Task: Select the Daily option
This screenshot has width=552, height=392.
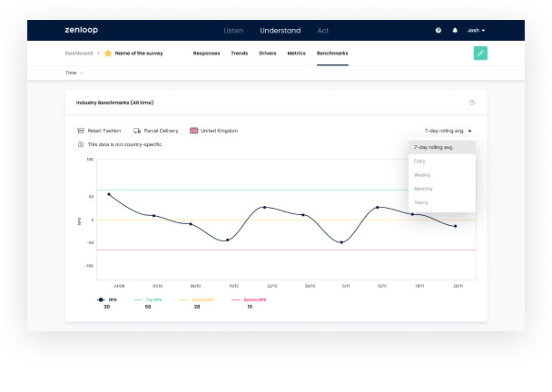Action: [442, 162]
